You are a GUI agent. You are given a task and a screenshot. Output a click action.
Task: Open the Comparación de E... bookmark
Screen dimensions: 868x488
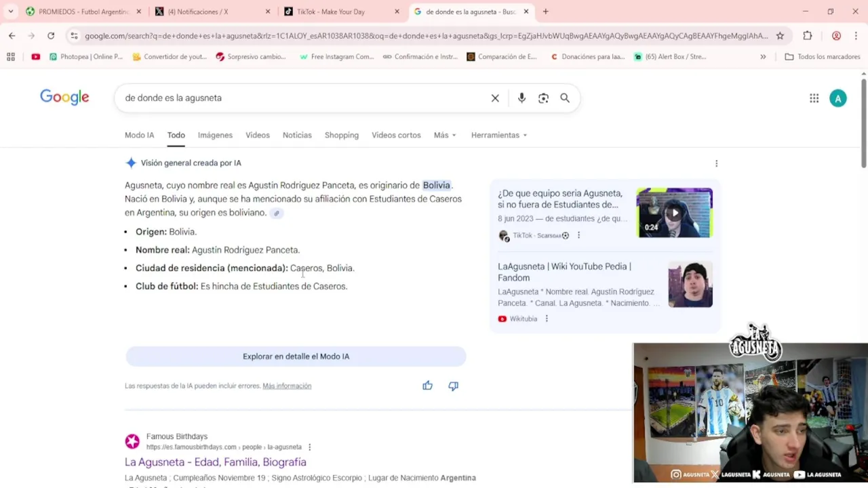click(502, 57)
